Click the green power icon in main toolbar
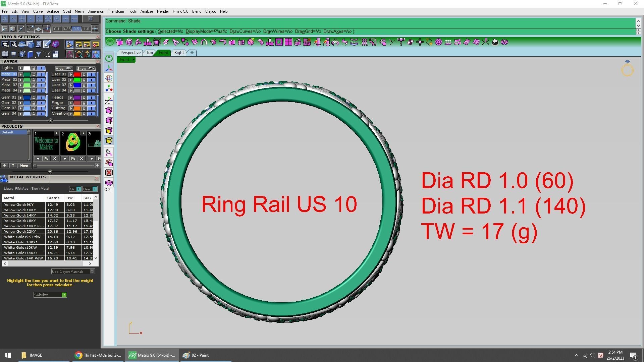 tap(110, 42)
